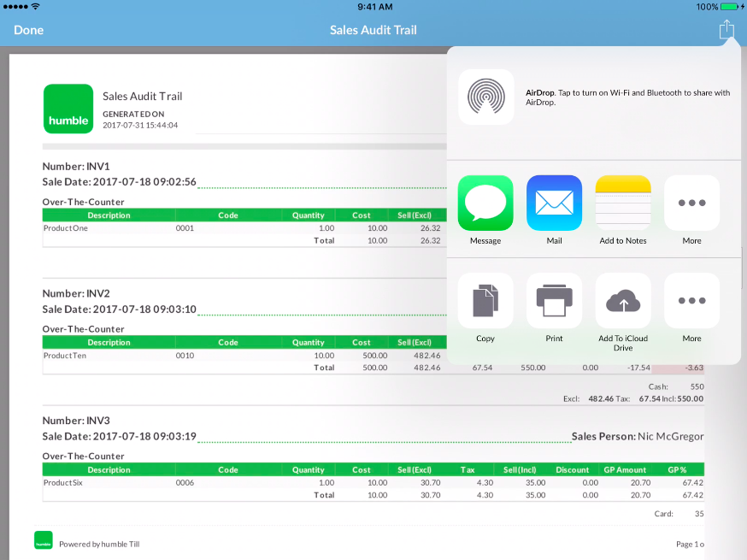The height and width of the screenshot is (560, 747).
Task: Click the Incl: 550.00 total for INV2
Action: pyautogui.click(x=683, y=399)
